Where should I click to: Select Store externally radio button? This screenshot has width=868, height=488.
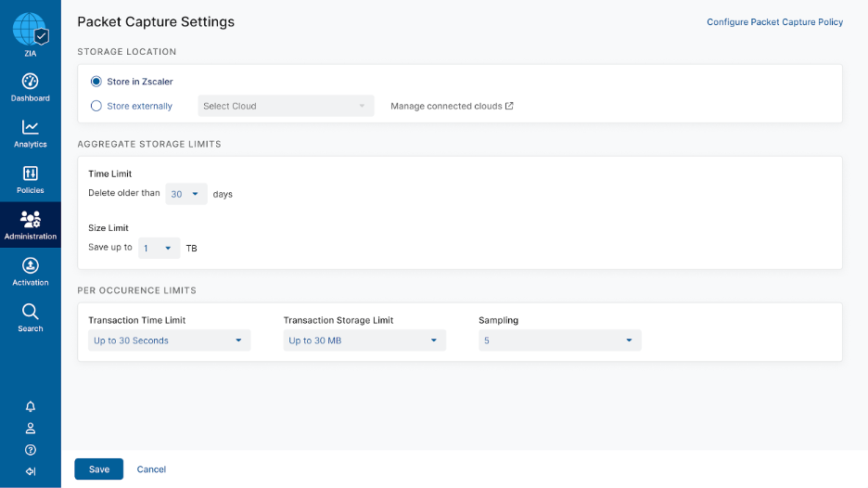point(96,106)
